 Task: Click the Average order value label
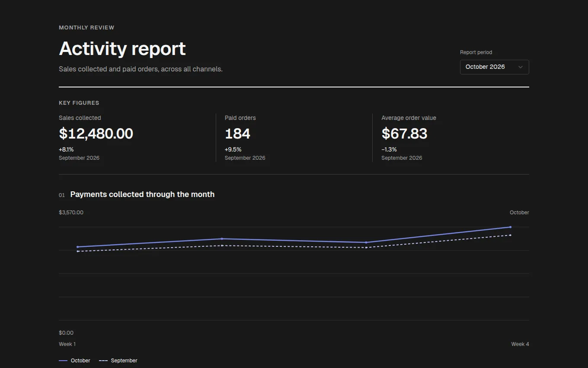[x=409, y=118]
